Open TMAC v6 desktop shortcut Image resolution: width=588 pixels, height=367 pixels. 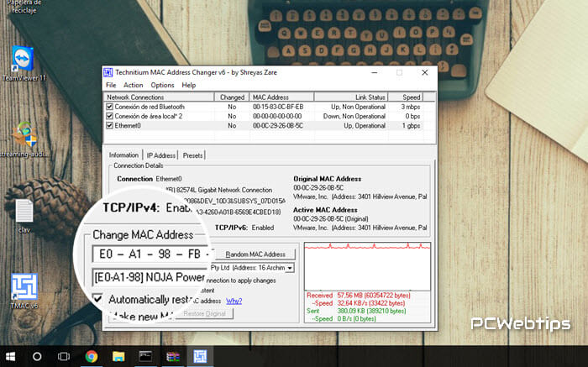[24, 291]
